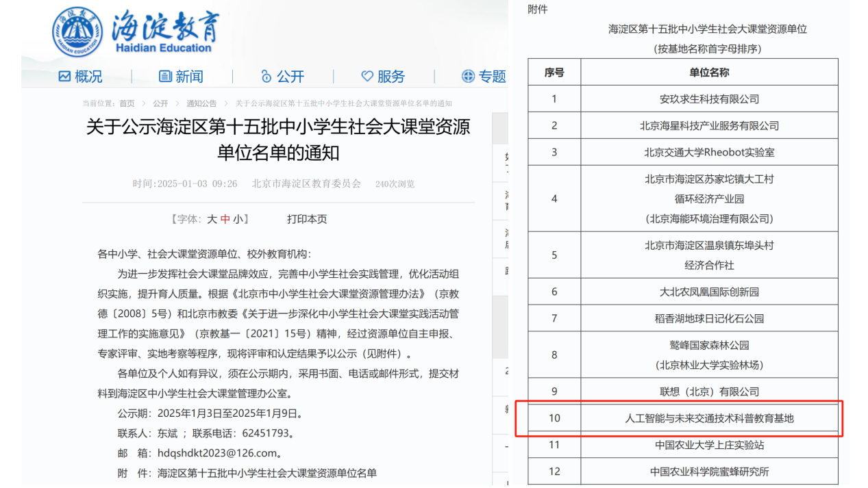Click 首页 breadcrumb link
Viewport: 868px width, 488px height.
pos(127,103)
